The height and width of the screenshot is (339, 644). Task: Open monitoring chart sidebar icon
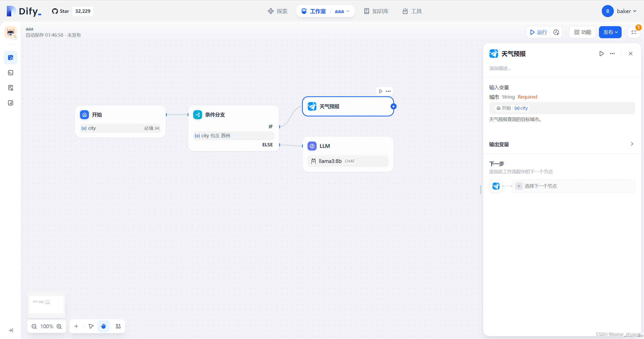[11, 103]
